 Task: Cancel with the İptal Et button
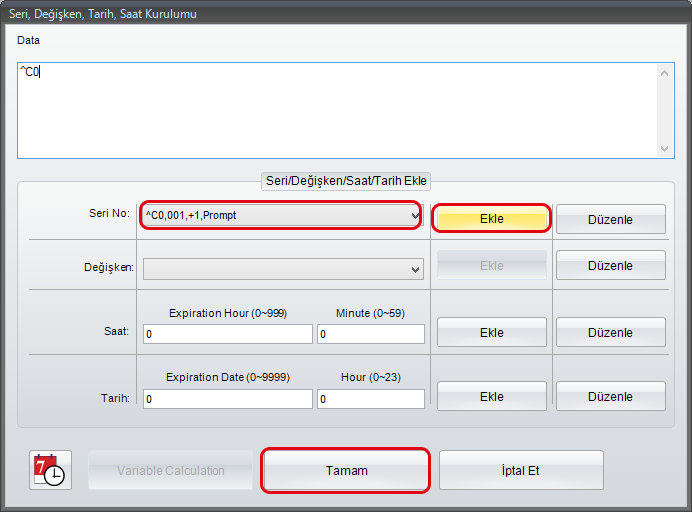(520, 470)
